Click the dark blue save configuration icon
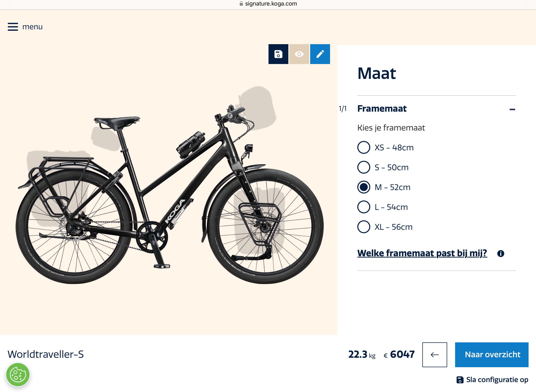Image resolution: width=536 pixels, height=392 pixels. (278, 54)
